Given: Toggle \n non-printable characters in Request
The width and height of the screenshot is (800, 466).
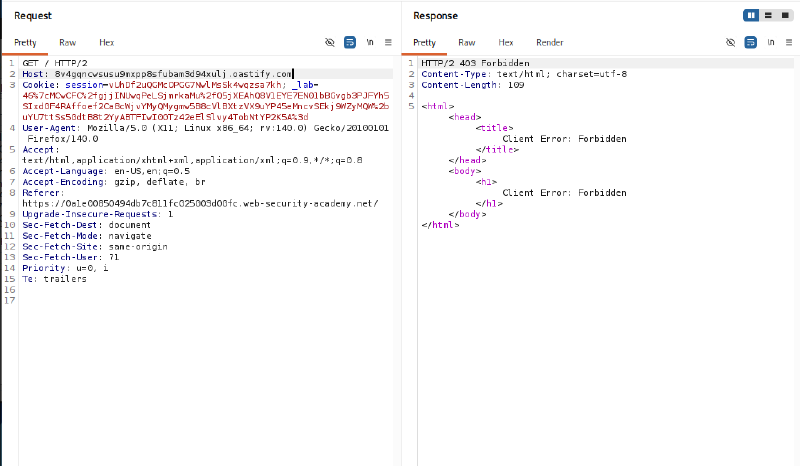Looking at the screenshot, I should point(370,42).
